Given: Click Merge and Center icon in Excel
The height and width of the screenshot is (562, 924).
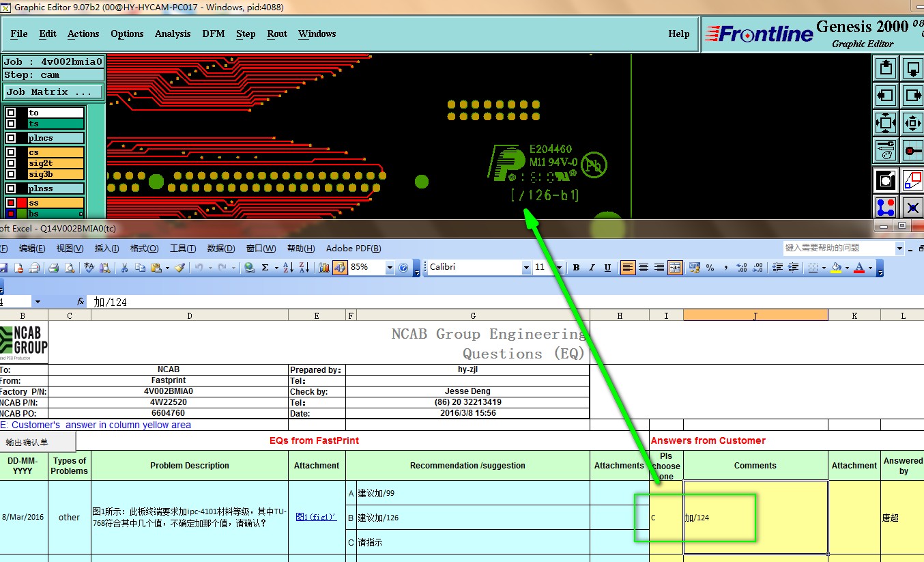Looking at the screenshot, I should (x=675, y=268).
